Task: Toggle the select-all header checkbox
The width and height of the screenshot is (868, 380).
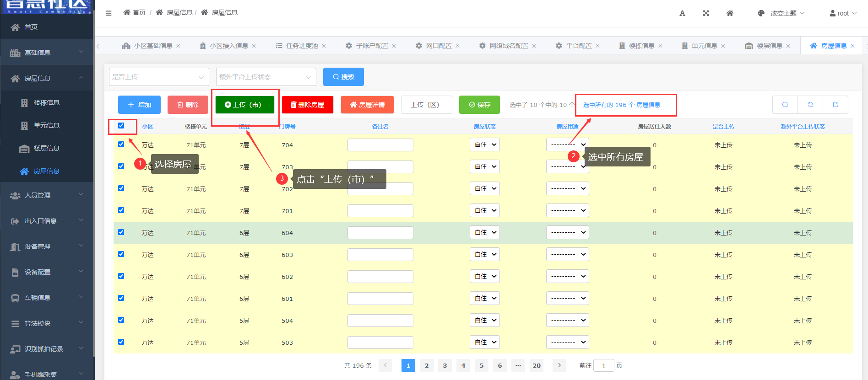Action: click(121, 126)
